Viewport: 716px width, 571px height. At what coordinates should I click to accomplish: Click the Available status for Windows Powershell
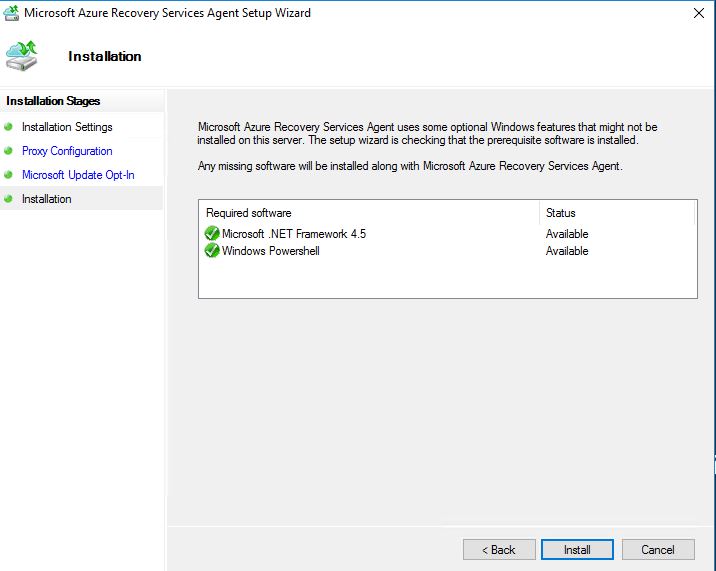[x=567, y=251]
